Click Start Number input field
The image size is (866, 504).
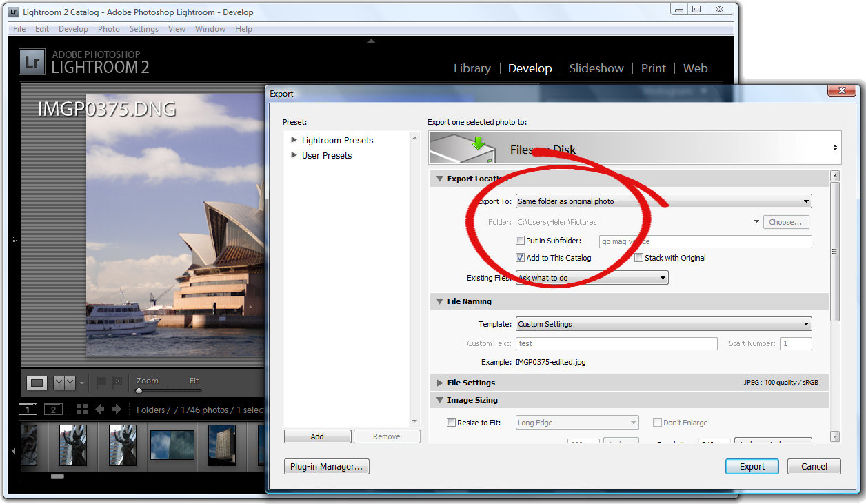pyautogui.click(x=796, y=343)
